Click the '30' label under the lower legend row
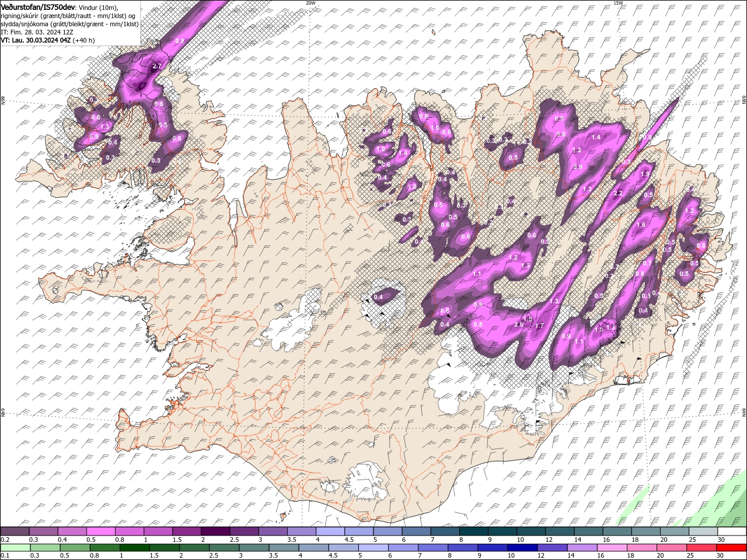The width and height of the screenshot is (747, 560). [x=720, y=556]
